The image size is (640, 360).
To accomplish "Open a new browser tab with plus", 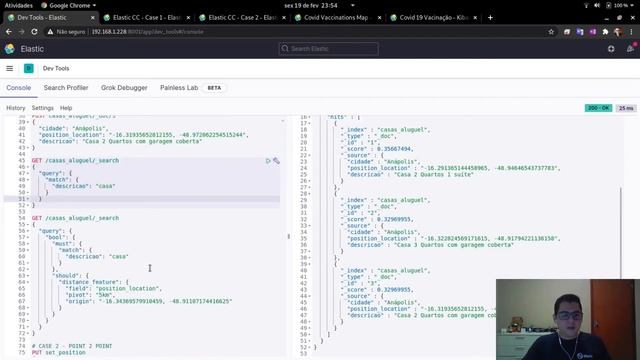I will pos(490,18).
